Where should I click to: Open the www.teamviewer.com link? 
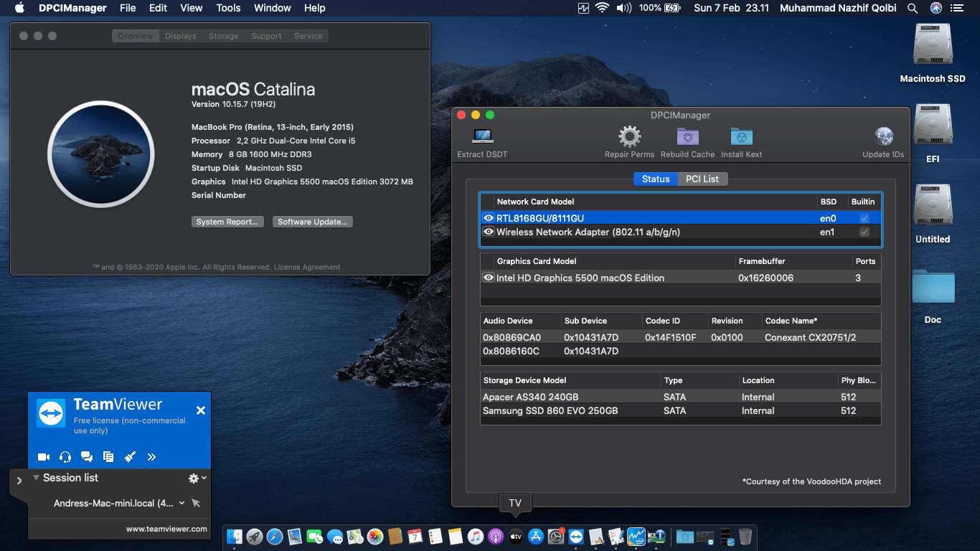(166, 529)
